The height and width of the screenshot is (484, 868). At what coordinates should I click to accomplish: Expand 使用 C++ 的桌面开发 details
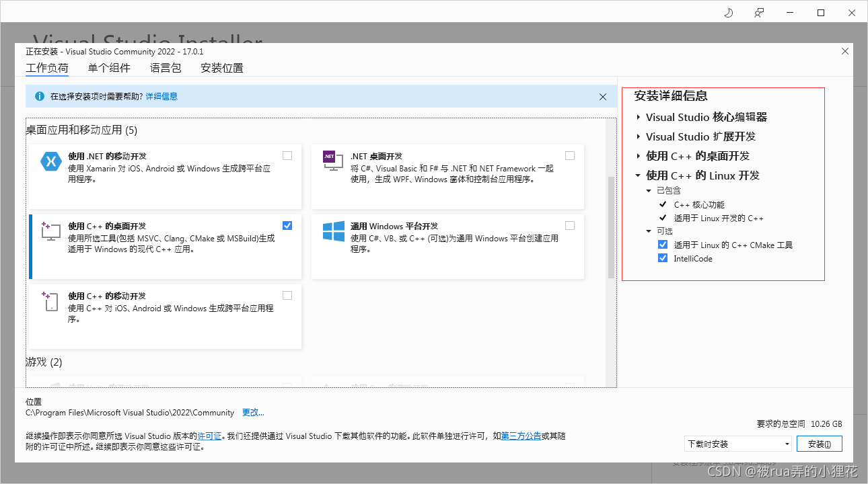(x=639, y=156)
